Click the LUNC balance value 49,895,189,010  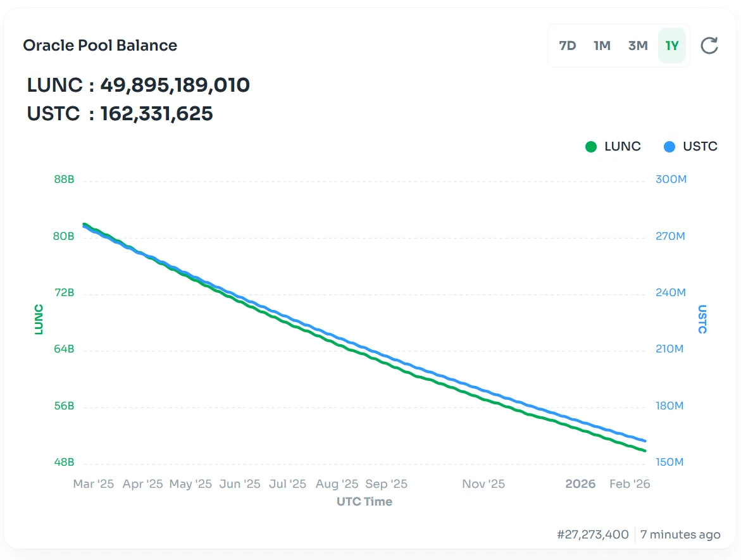click(175, 85)
